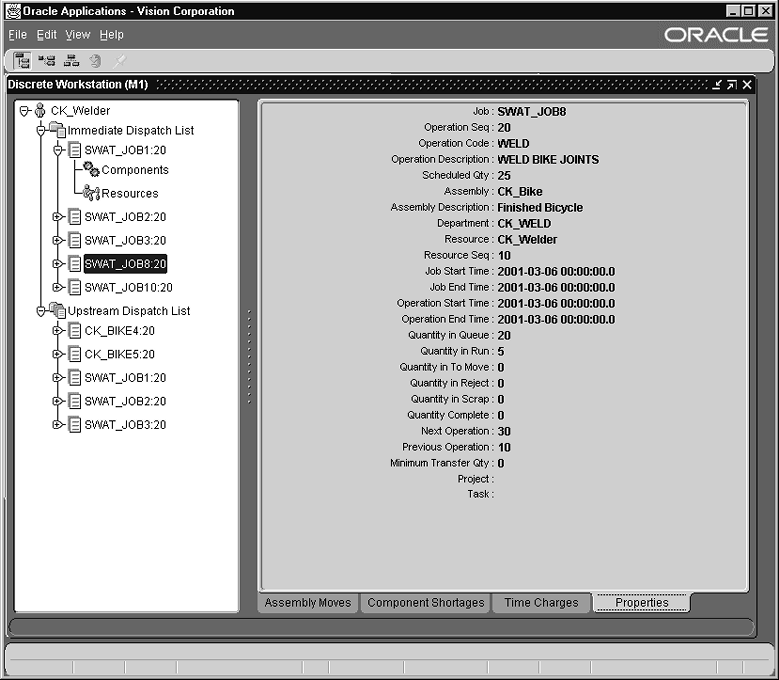Image resolution: width=779 pixels, height=680 pixels.
Task: Switch to interleaved tree style toolbar icon
Action: click(47, 61)
